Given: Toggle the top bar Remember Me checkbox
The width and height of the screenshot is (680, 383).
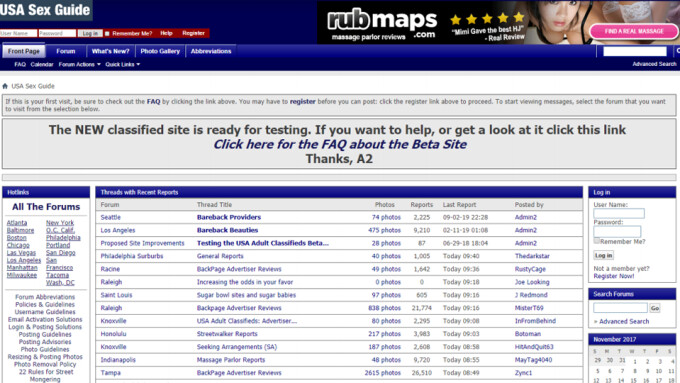Looking at the screenshot, I should pos(107,33).
